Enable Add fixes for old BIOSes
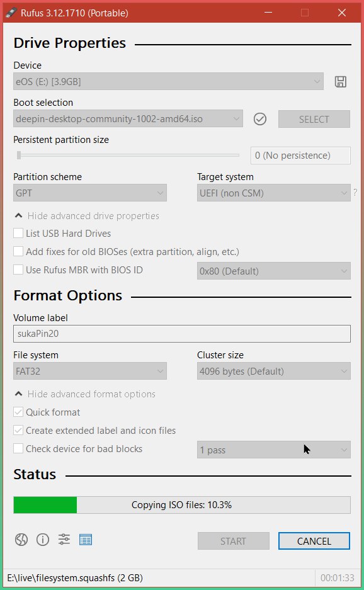The height and width of the screenshot is (590, 364). tap(18, 251)
